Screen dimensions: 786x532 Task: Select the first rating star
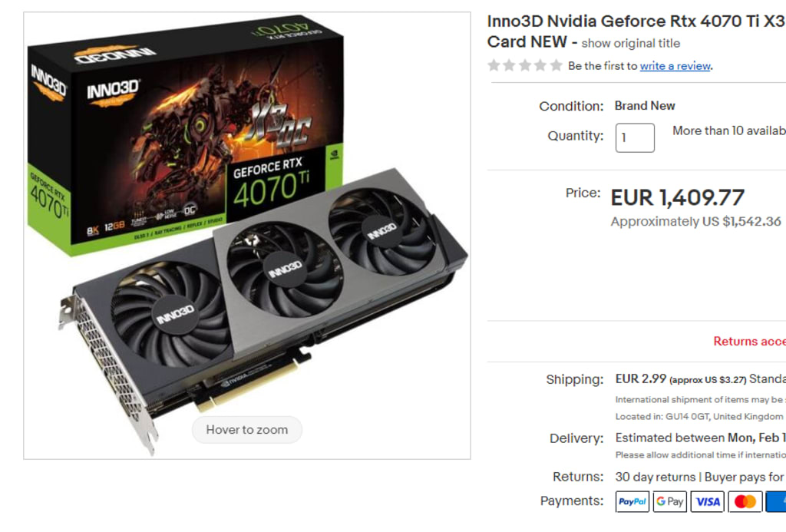tap(494, 65)
